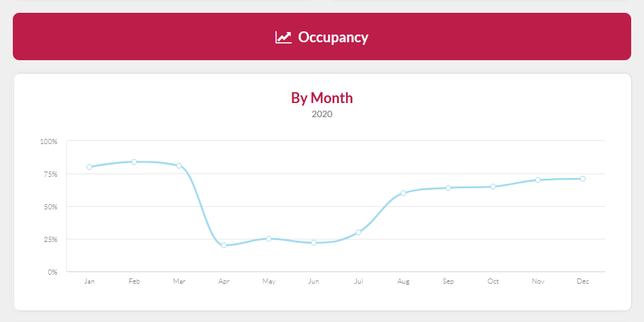The width and height of the screenshot is (644, 322).
Task: Click the 2020 year subtitle
Action: point(322,115)
